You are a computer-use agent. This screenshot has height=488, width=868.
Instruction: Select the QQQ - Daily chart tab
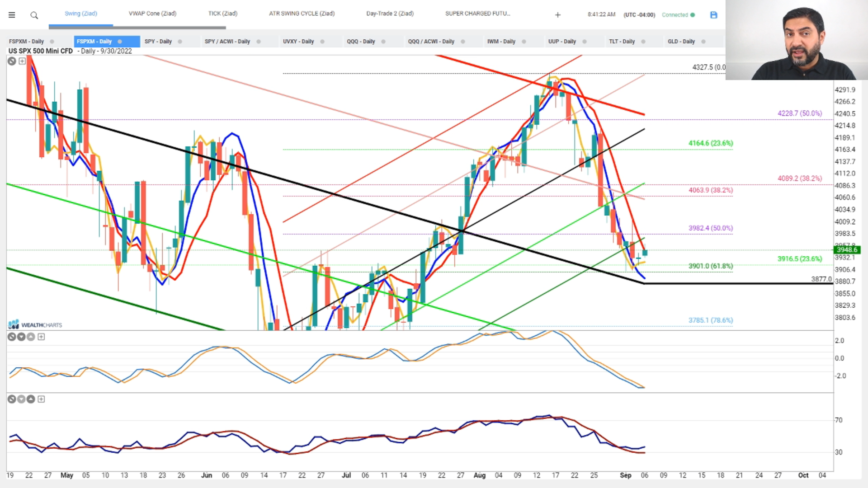[361, 42]
